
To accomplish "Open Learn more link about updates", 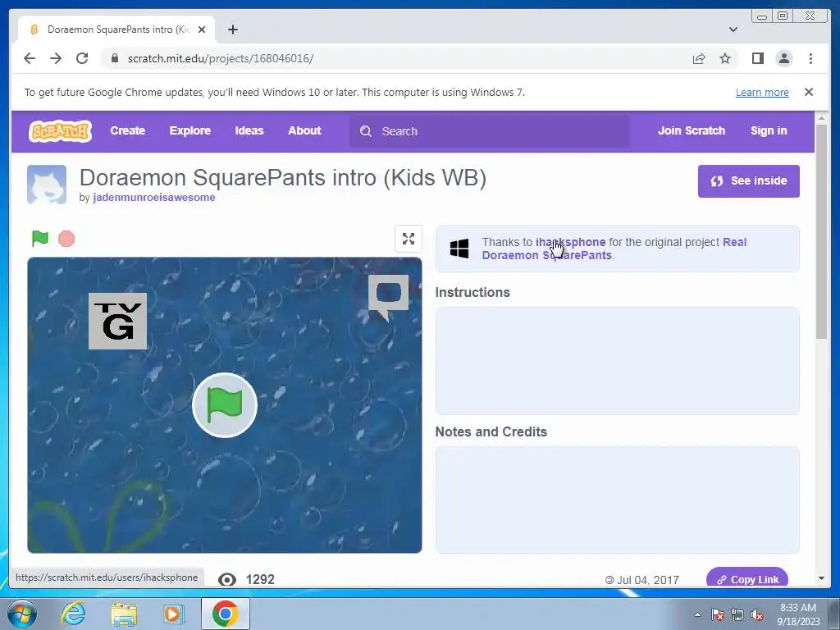I will coord(762,92).
